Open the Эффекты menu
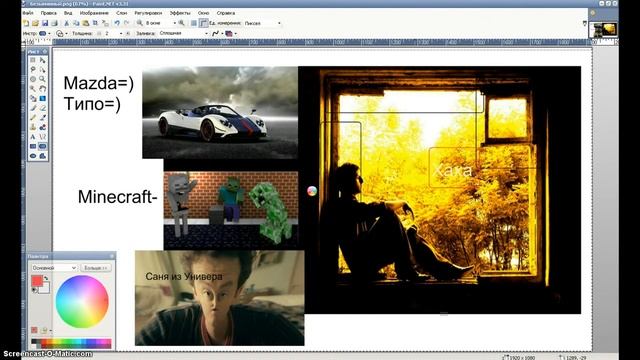 tap(180, 13)
